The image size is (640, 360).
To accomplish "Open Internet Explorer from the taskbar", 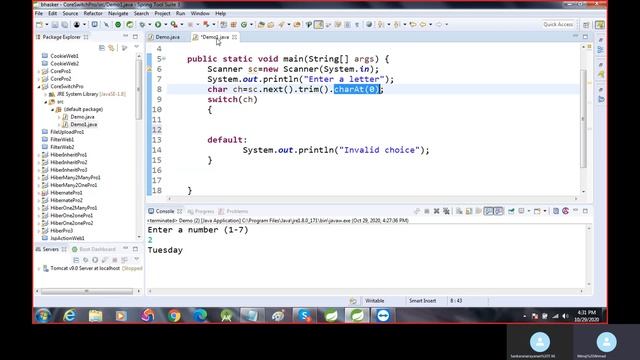I will tap(70, 316).
